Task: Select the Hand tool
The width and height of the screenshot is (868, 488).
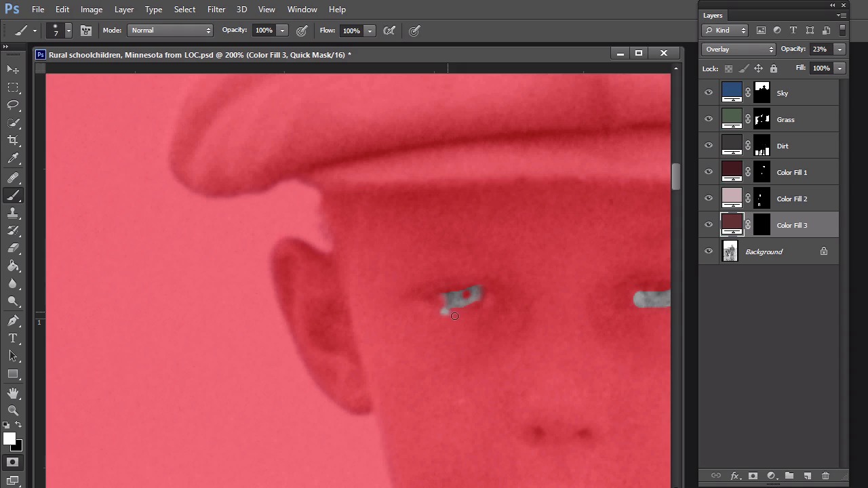Action: pos(13,393)
